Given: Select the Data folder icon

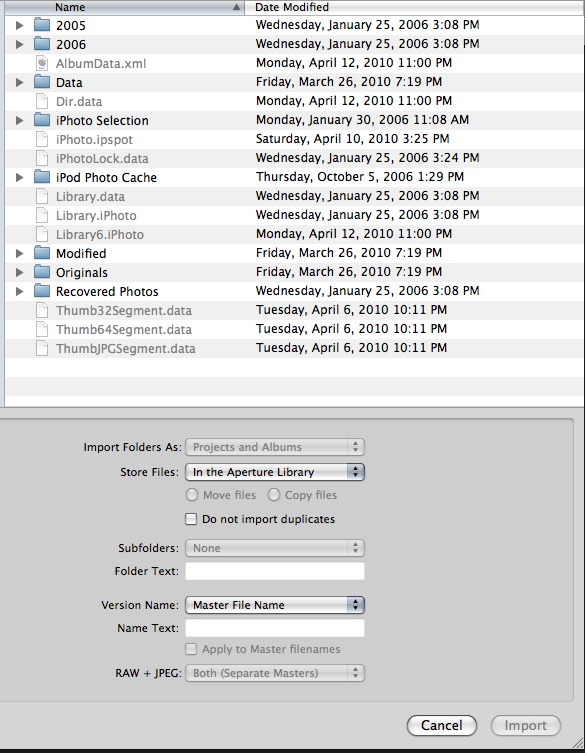Looking at the screenshot, I should [x=42, y=82].
